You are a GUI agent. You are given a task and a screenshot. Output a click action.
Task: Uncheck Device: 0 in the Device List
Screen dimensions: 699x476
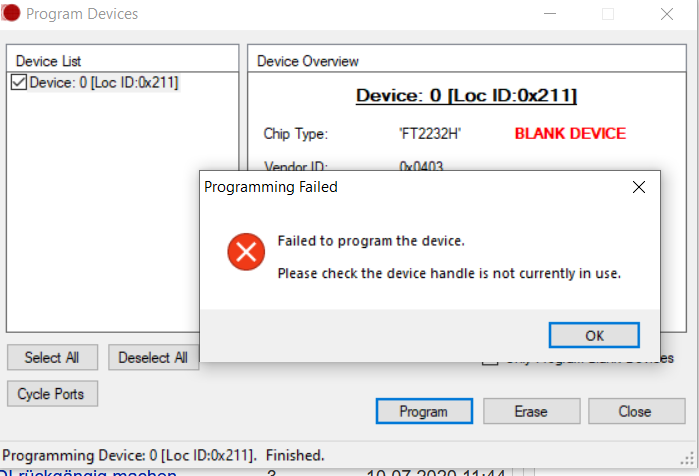pos(19,82)
